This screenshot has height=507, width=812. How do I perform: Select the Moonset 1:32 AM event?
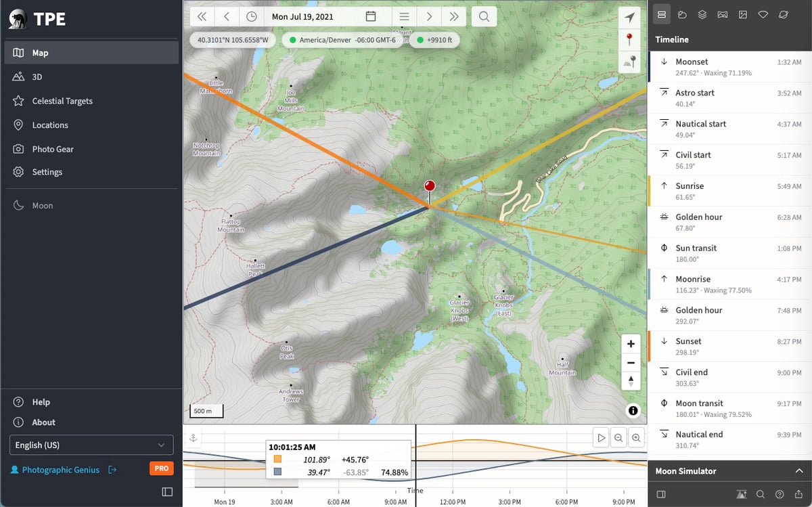click(x=730, y=67)
